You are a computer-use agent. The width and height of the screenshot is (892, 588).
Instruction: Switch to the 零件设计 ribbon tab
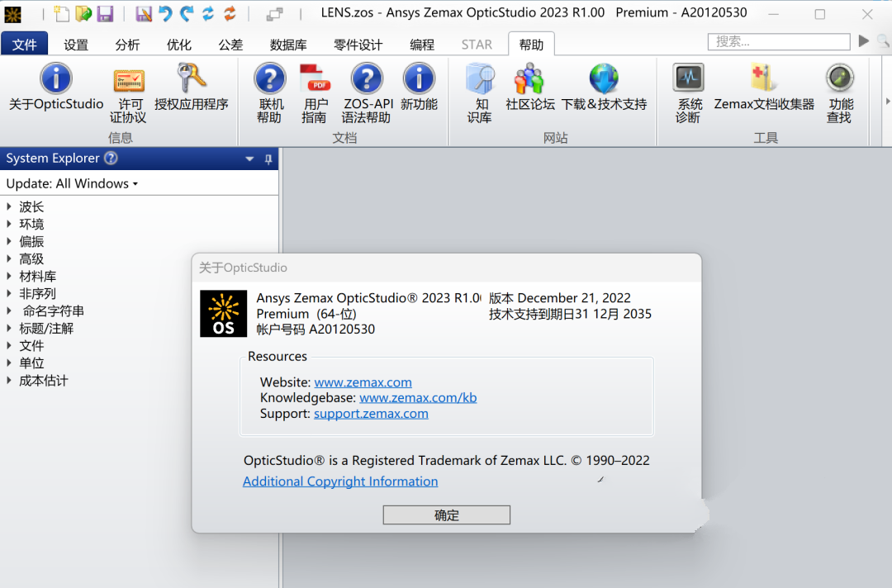click(358, 45)
